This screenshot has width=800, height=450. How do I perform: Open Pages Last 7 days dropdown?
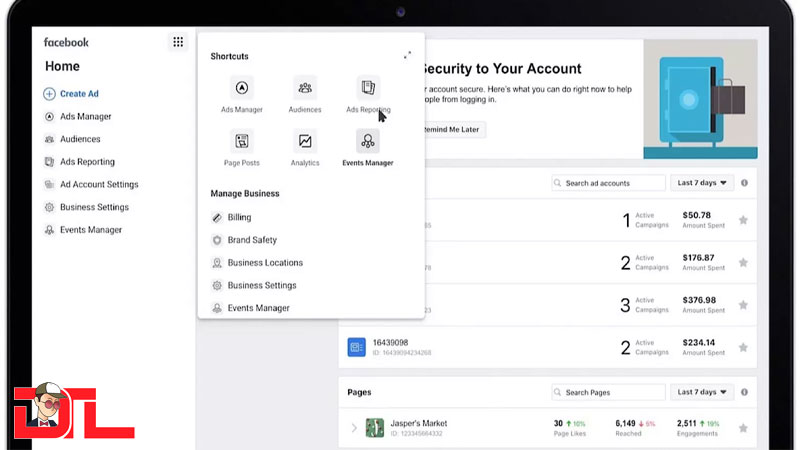coord(702,392)
